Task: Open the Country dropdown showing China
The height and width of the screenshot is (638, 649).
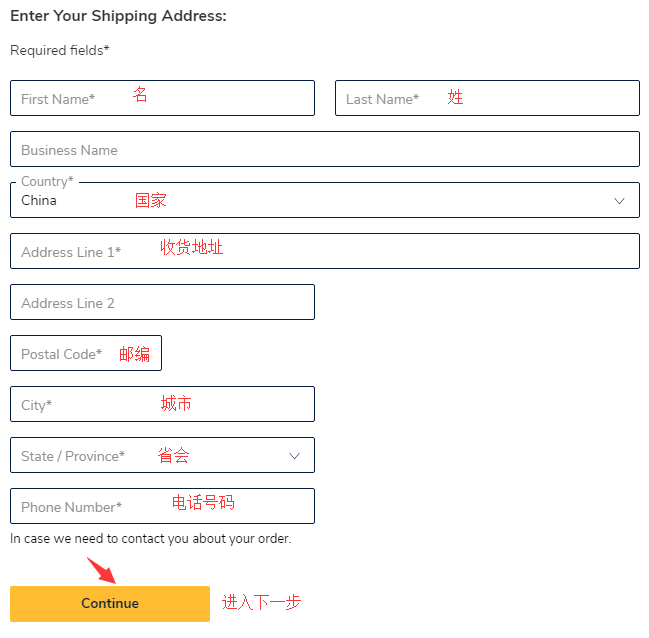Action: [324, 200]
